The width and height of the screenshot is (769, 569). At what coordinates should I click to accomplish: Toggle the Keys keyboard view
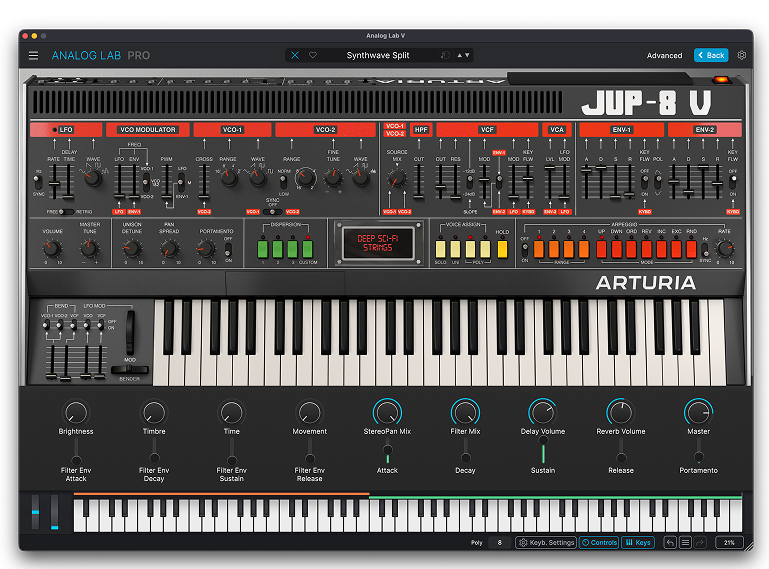(x=638, y=543)
